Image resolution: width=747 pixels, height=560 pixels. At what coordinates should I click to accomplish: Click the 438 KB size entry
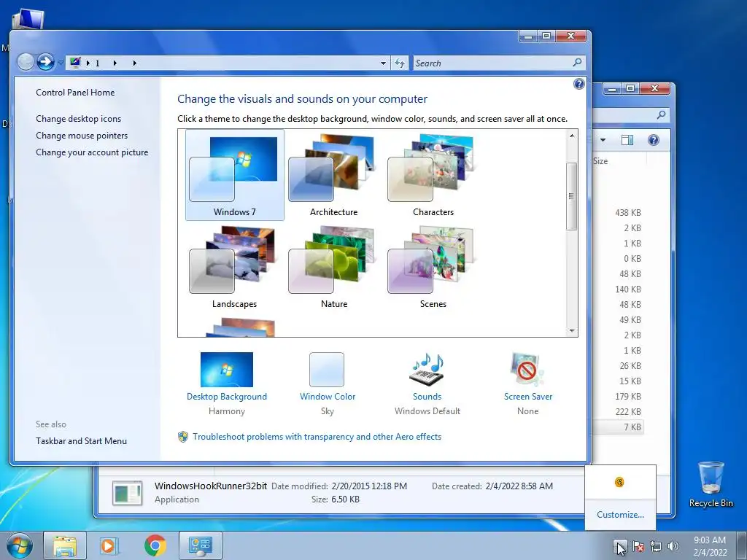(x=628, y=213)
